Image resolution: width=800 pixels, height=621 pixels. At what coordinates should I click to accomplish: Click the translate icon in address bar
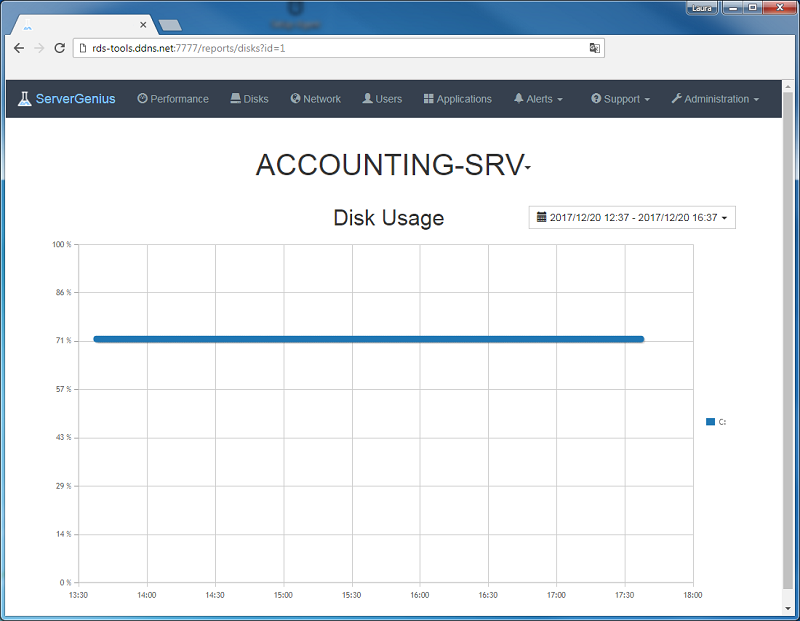(x=594, y=48)
